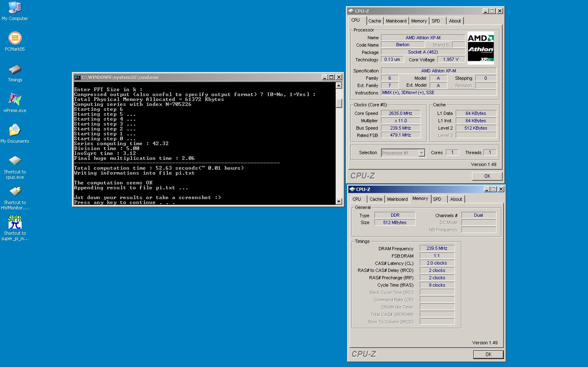
Task: Minimize the upper CPU-Z window
Action: [x=485, y=11]
